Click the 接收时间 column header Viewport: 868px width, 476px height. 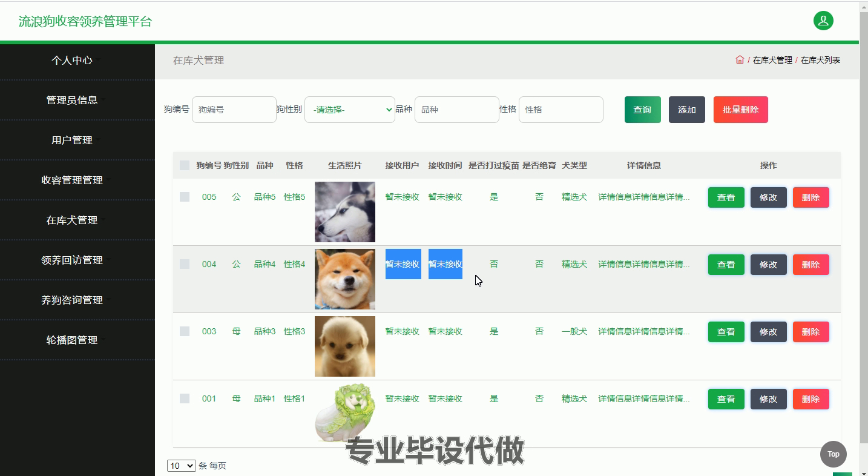[445, 165]
